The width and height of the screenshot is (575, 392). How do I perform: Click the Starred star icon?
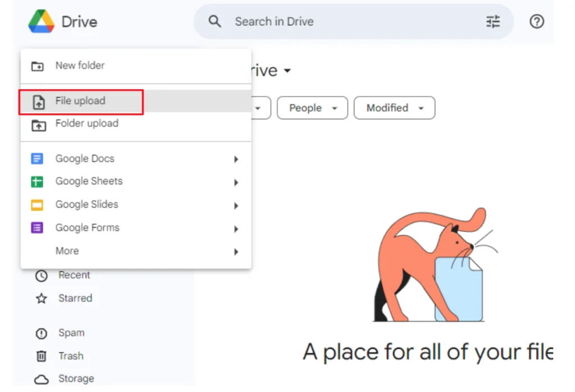coord(42,298)
